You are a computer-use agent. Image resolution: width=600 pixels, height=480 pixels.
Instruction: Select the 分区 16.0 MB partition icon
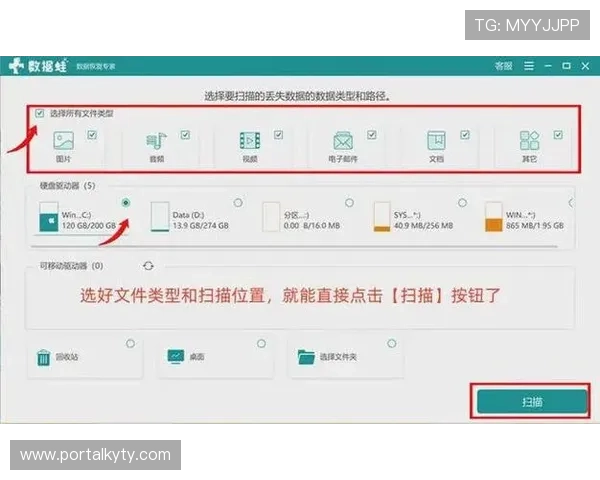click(x=271, y=217)
